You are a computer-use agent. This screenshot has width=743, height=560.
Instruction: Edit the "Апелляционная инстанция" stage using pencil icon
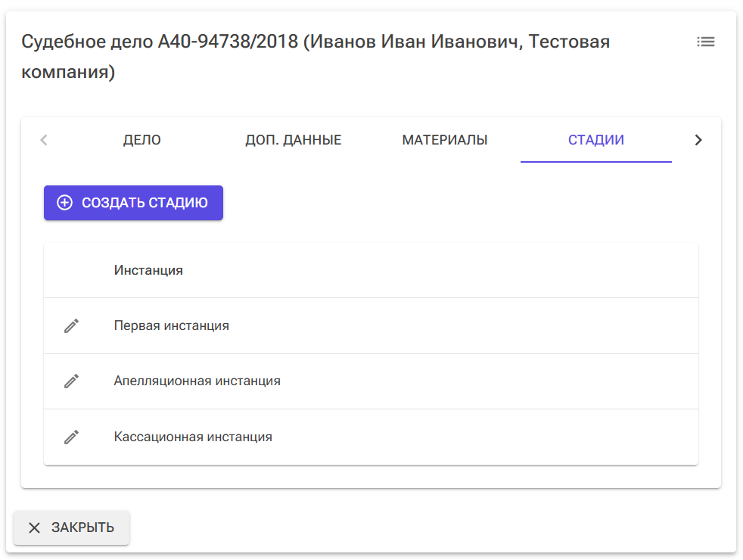[71, 381]
